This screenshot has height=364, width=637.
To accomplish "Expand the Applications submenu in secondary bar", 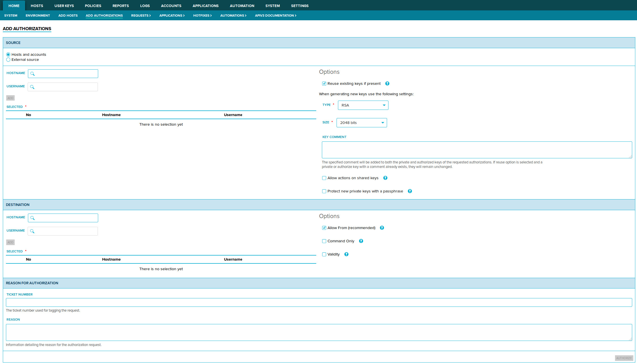I will pos(172,15).
